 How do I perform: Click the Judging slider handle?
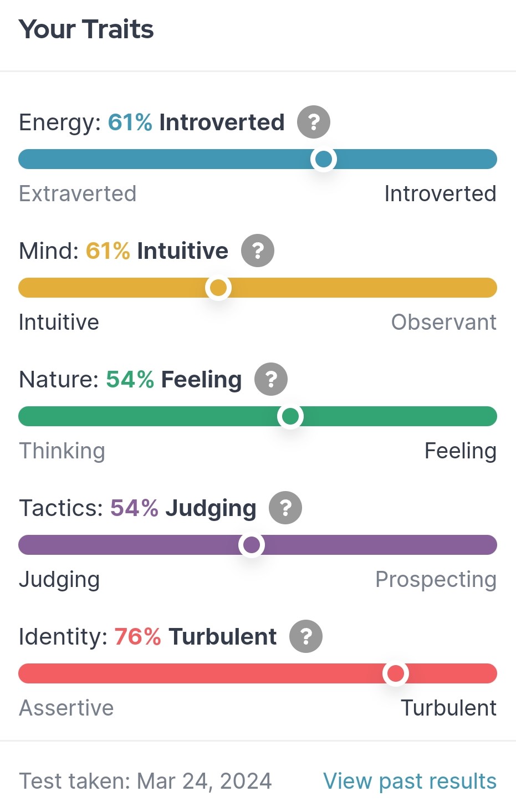[252, 545]
